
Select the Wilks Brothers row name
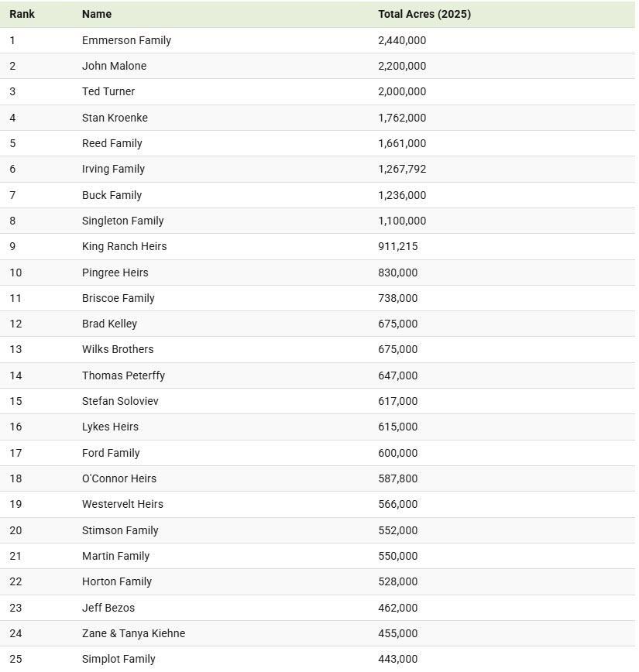coord(118,349)
